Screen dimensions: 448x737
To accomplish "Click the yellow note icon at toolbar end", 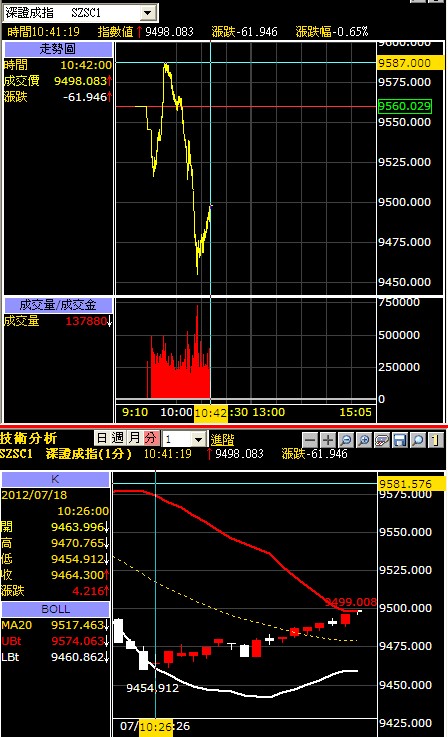I will pos(436,440).
